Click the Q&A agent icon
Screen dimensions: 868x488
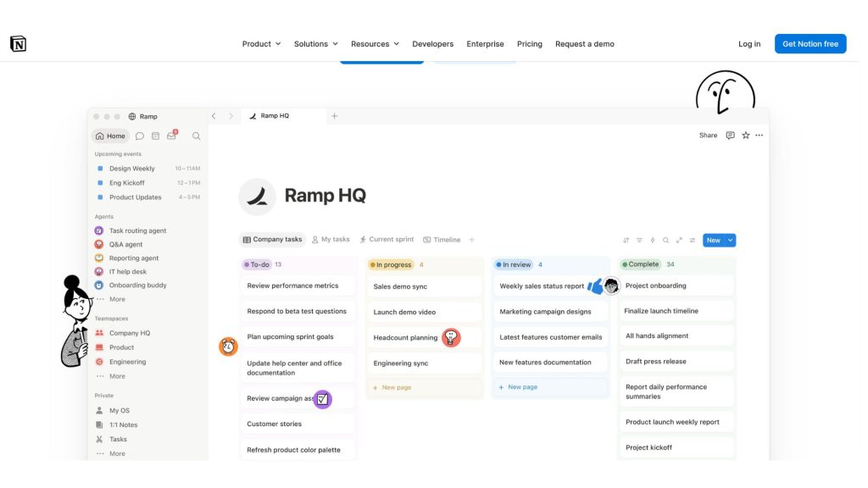pos(99,245)
